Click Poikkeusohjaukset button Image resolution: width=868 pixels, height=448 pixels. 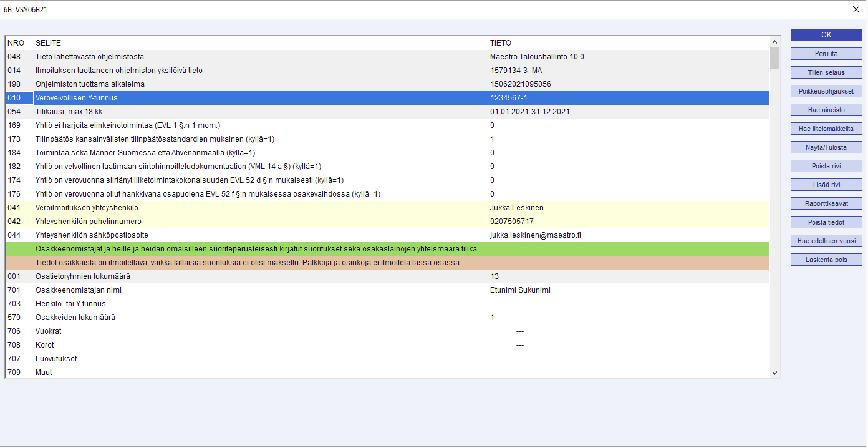(x=826, y=91)
